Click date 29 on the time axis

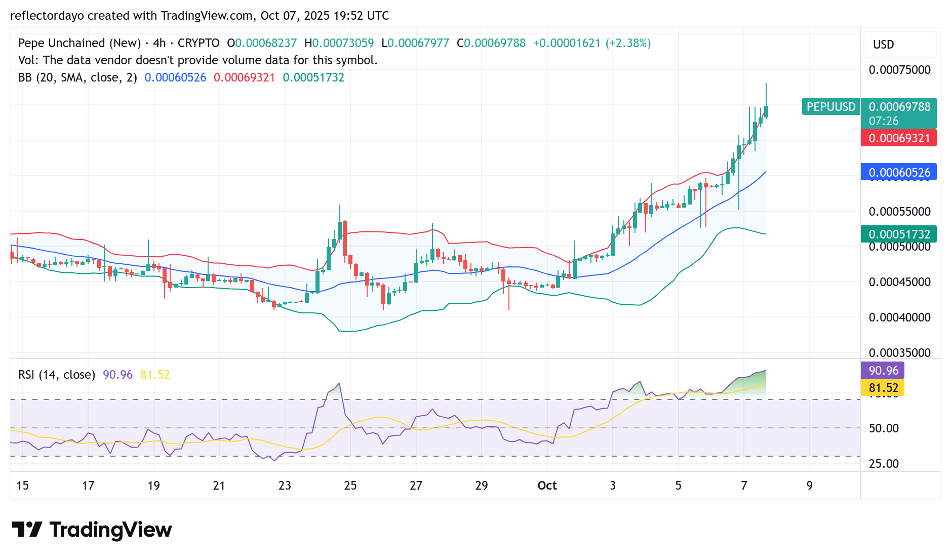coord(482,486)
